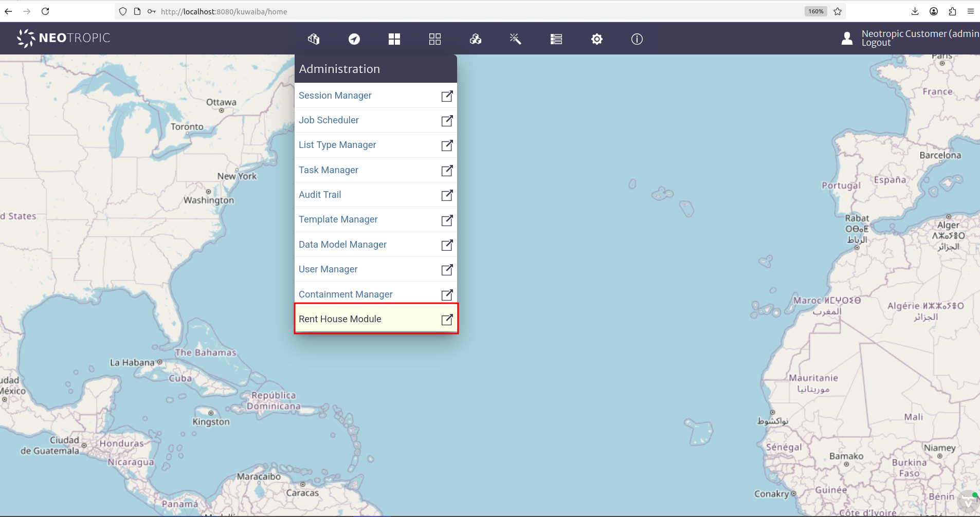Image resolution: width=980 pixels, height=517 pixels.
Task: Open the compass arrow navigation icon
Action: coord(354,39)
